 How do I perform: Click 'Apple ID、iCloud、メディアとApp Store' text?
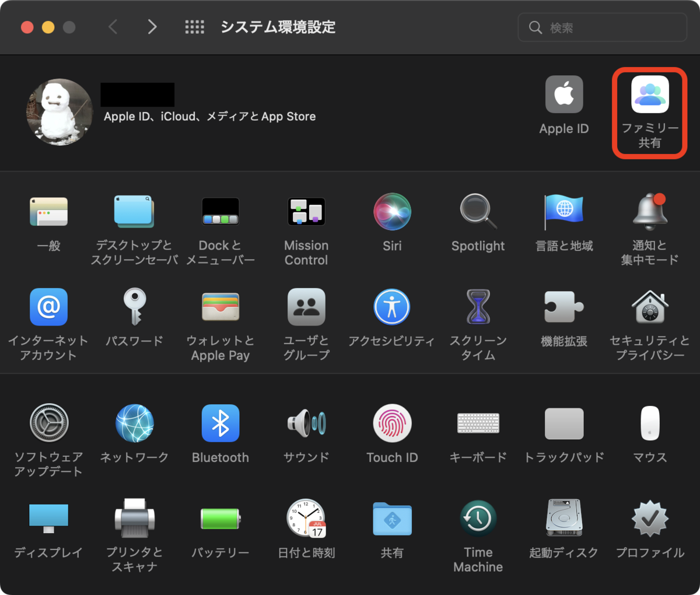coord(210,117)
